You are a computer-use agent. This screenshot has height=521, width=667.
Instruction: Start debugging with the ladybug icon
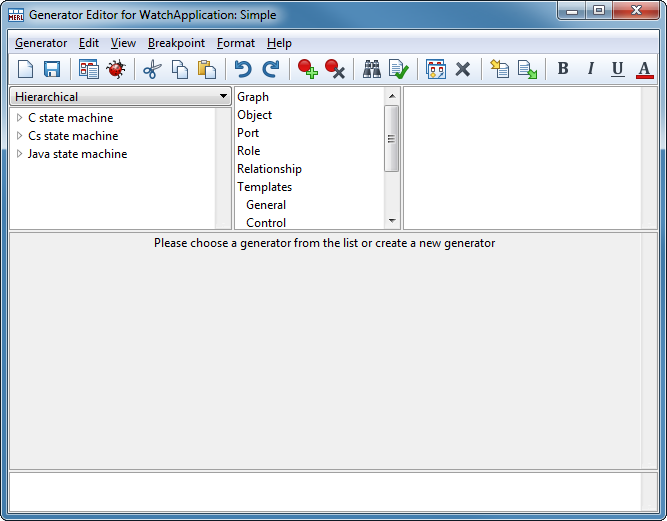[x=116, y=69]
